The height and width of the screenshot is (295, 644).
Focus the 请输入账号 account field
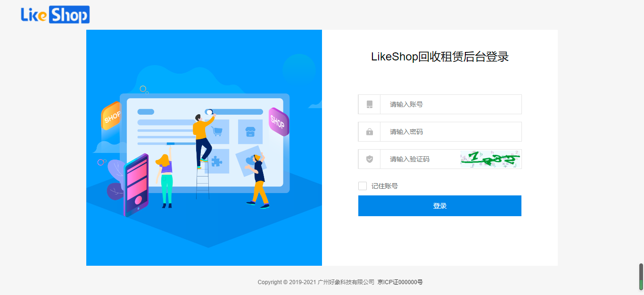click(451, 104)
